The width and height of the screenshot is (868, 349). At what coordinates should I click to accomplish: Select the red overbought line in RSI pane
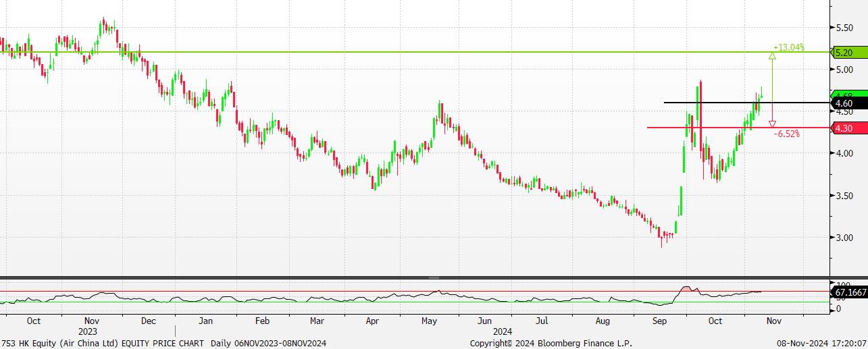click(415, 292)
